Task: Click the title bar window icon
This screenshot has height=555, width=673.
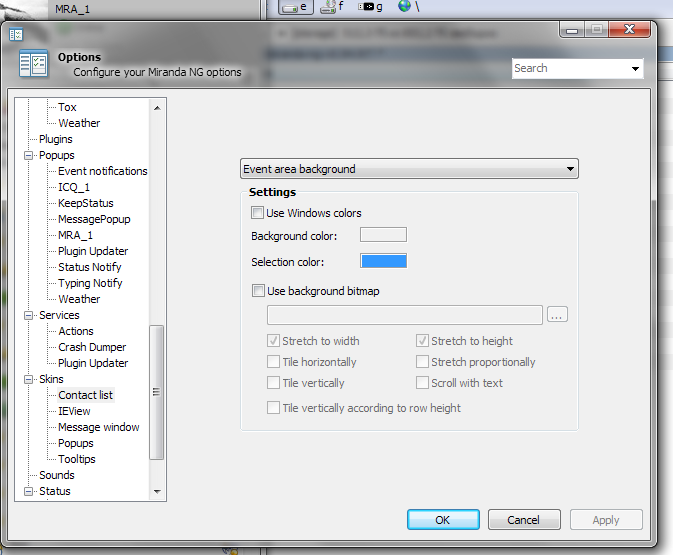Action: (15, 34)
